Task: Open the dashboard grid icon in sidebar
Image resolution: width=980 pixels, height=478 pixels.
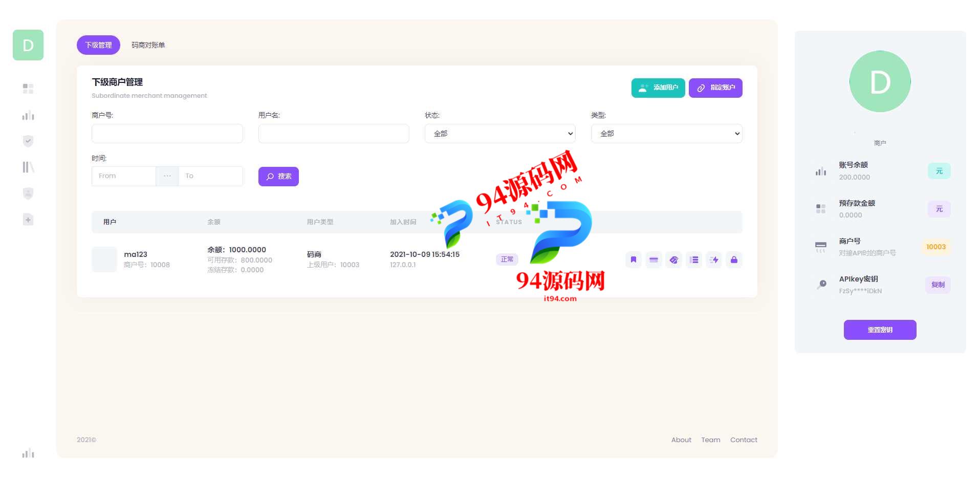Action: (28, 89)
